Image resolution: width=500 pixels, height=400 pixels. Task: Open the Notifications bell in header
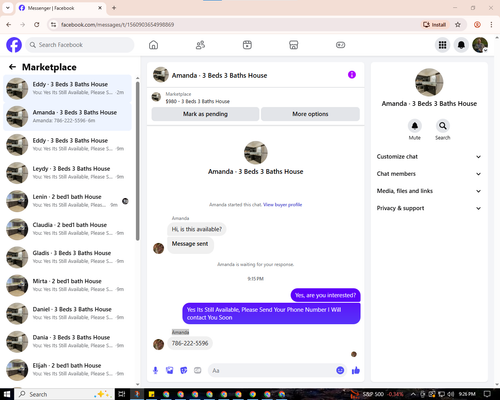click(x=461, y=45)
